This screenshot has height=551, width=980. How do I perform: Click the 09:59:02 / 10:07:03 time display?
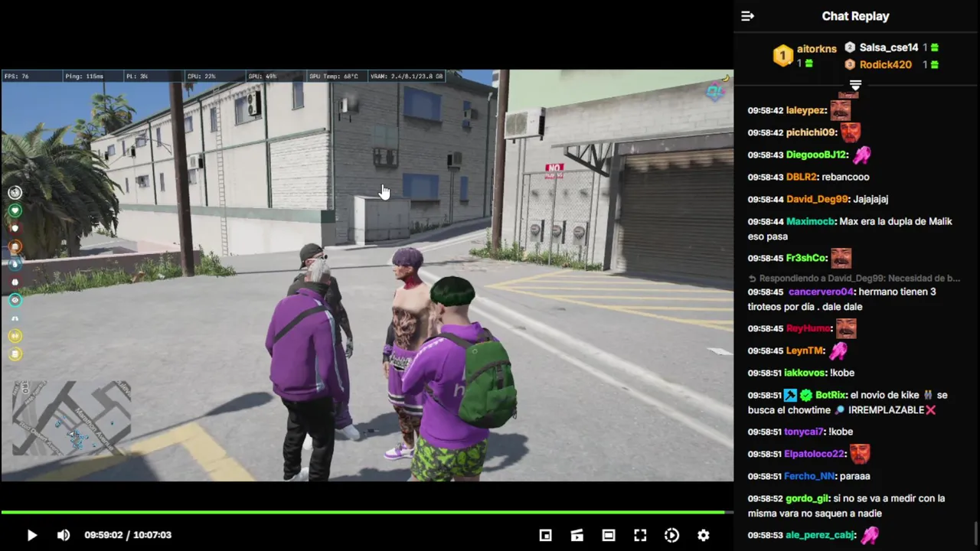tap(128, 535)
